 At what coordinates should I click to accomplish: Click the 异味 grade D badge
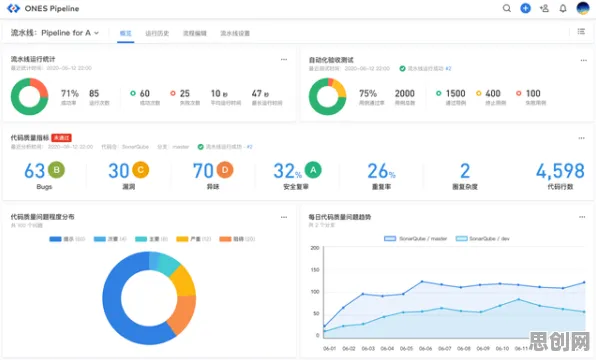(x=225, y=170)
